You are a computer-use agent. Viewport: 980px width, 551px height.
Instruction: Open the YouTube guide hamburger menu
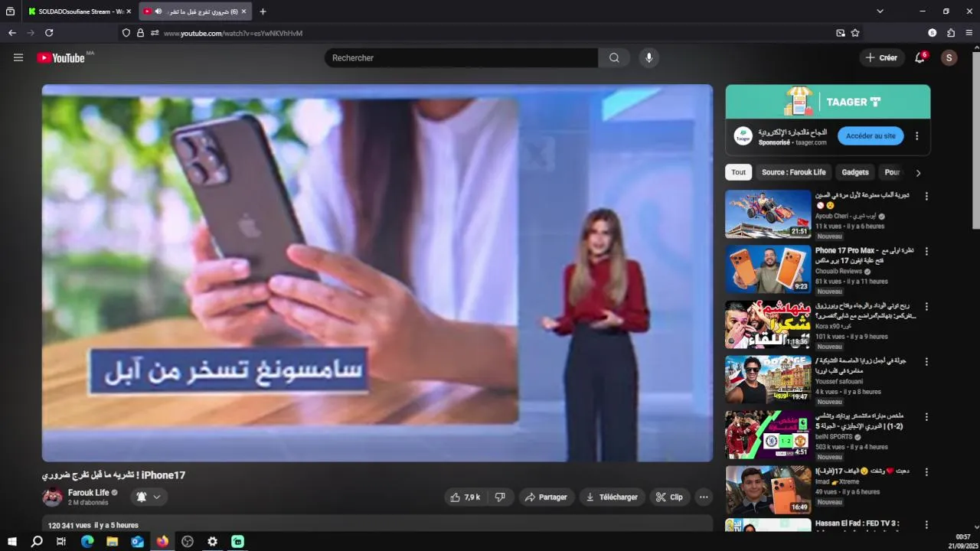18,57
